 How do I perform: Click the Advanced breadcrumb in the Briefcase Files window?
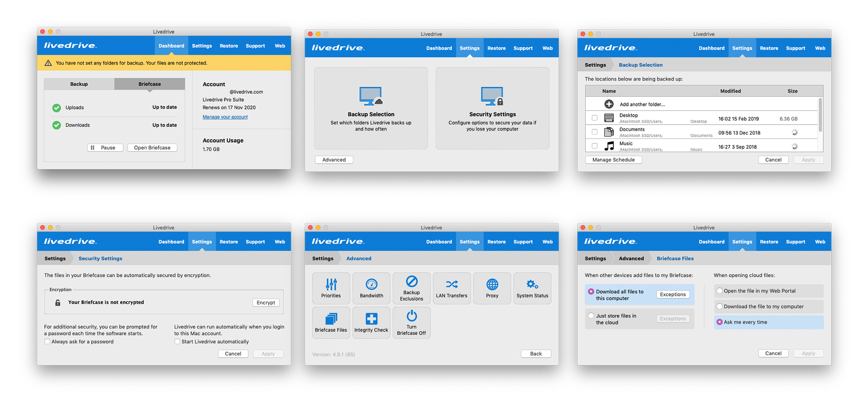(631, 259)
